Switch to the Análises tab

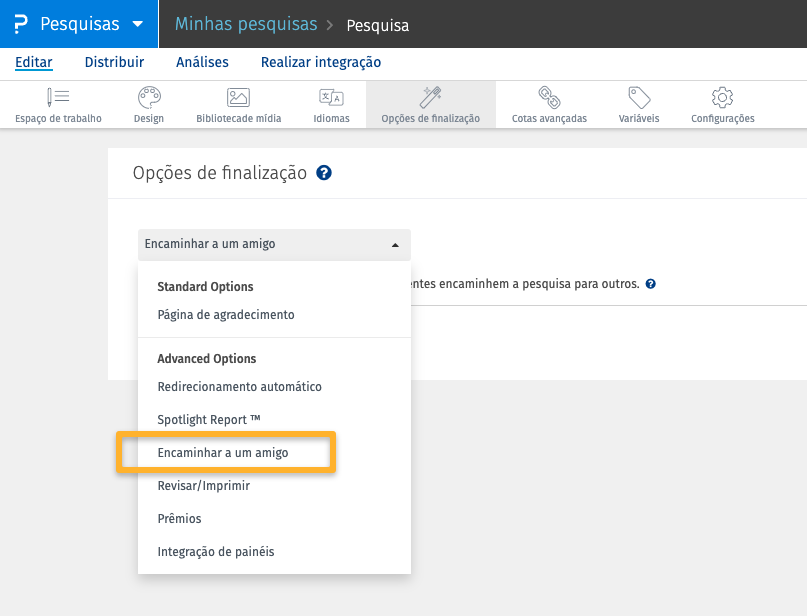pos(202,62)
